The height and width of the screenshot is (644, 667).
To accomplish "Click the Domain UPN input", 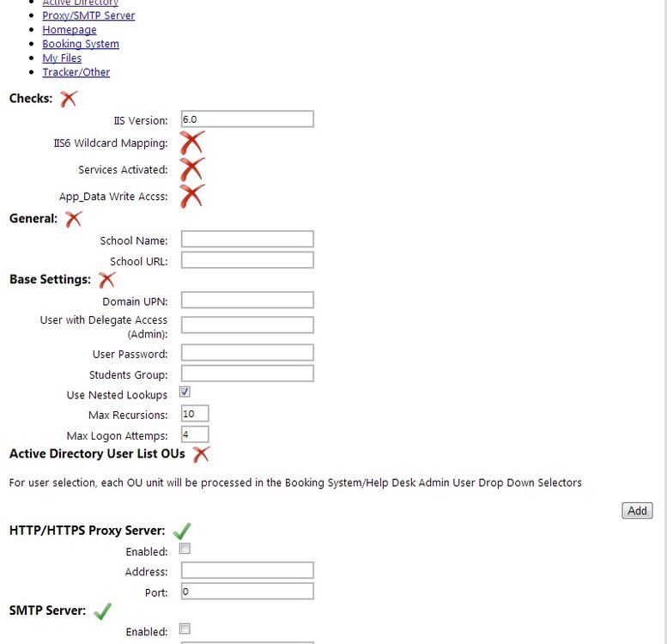I will (x=247, y=300).
